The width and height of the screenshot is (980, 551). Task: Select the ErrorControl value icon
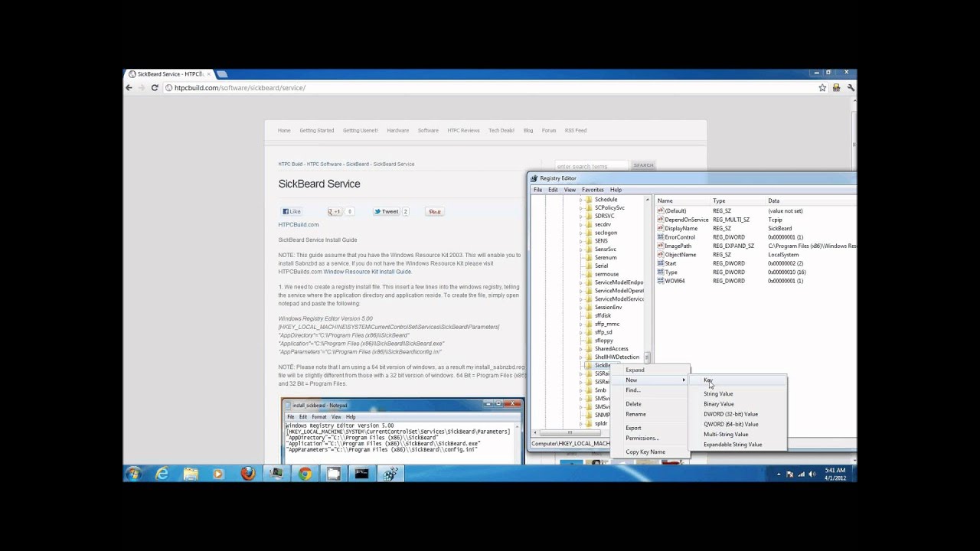click(660, 237)
